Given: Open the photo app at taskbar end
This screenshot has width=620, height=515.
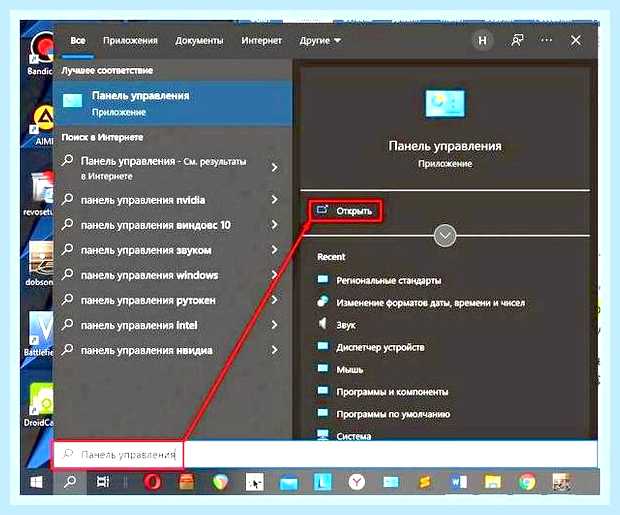Looking at the screenshot, I should 562,482.
